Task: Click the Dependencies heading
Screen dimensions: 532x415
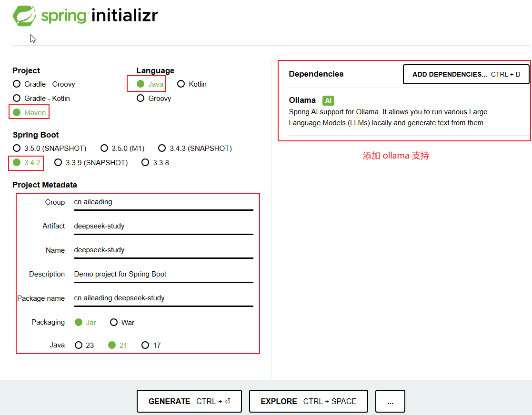Action: tap(316, 74)
